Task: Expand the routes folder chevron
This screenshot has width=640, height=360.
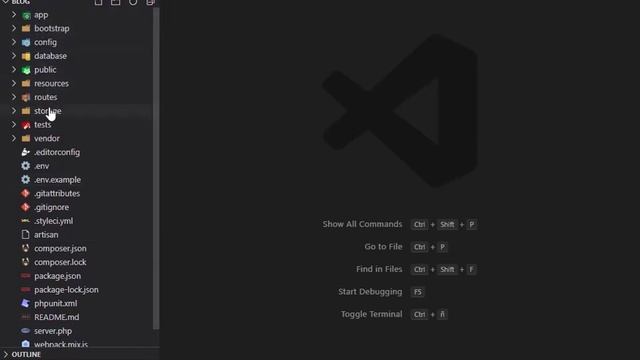Action: [x=14, y=97]
